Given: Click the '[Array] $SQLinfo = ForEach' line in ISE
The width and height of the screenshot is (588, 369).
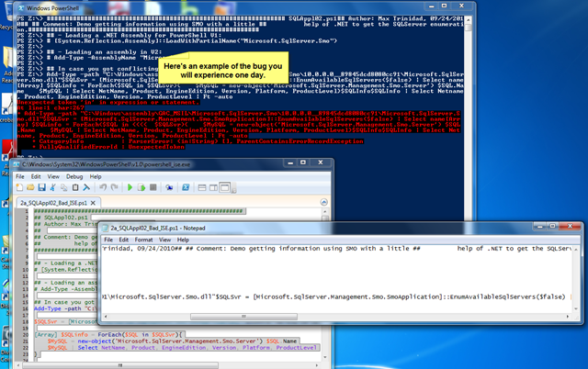Looking at the screenshot, I should pyautogui.click(x=108, y=334).
